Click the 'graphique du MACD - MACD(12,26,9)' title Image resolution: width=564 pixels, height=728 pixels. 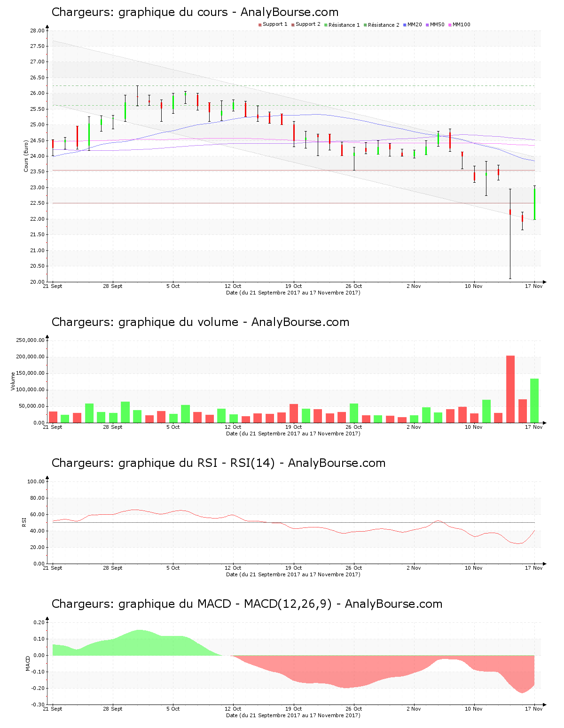pos(247,604)
